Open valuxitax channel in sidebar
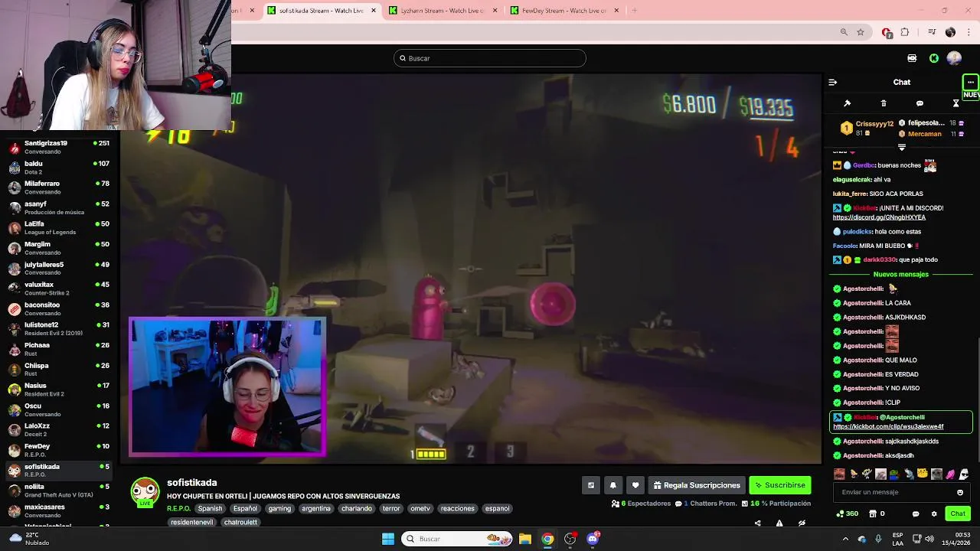 [60, 289]
